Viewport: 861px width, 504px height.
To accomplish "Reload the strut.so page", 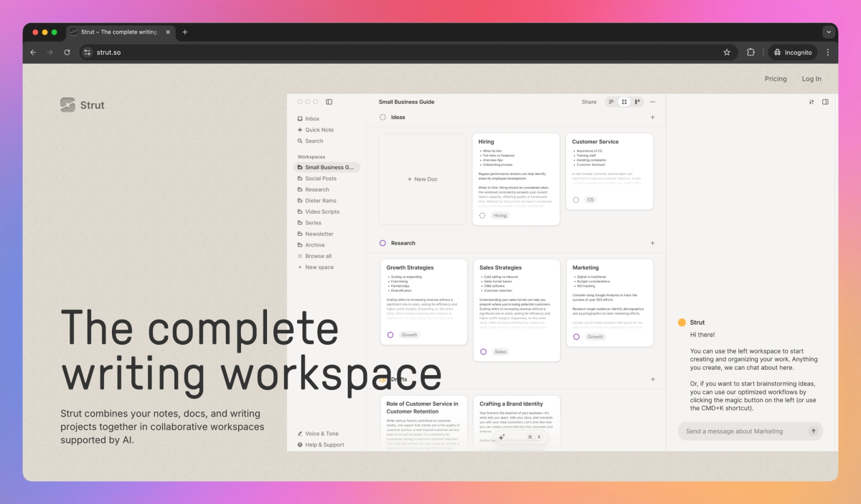I will point(67,52).
